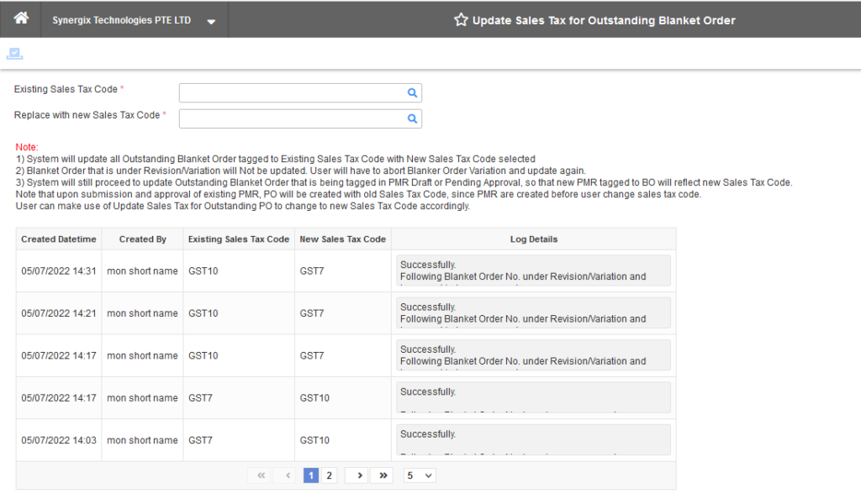Expand the first Successfully log details box
This screenshot has height=504, width=861.
[x=531, y=270]
